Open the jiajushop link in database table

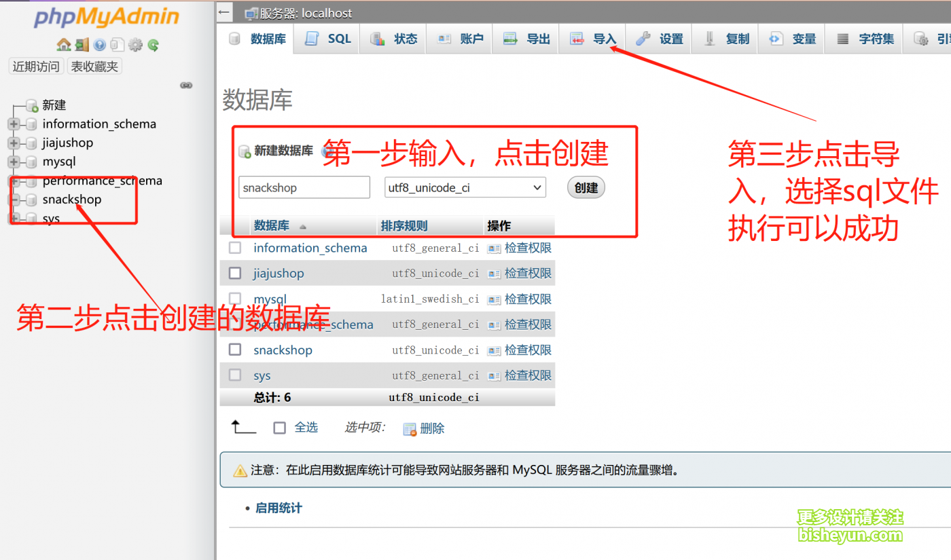pyautogui.click(x=279, y=273)
